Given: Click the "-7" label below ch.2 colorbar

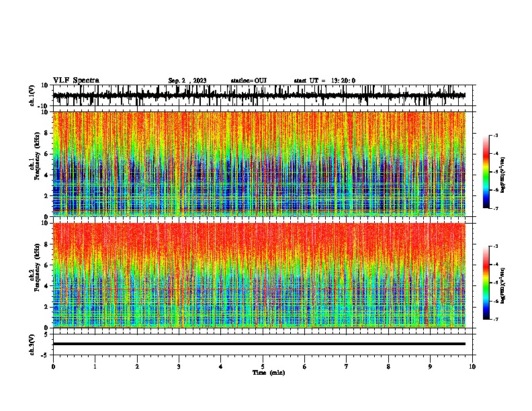Looking at the screenshot, I should (495, 319).
